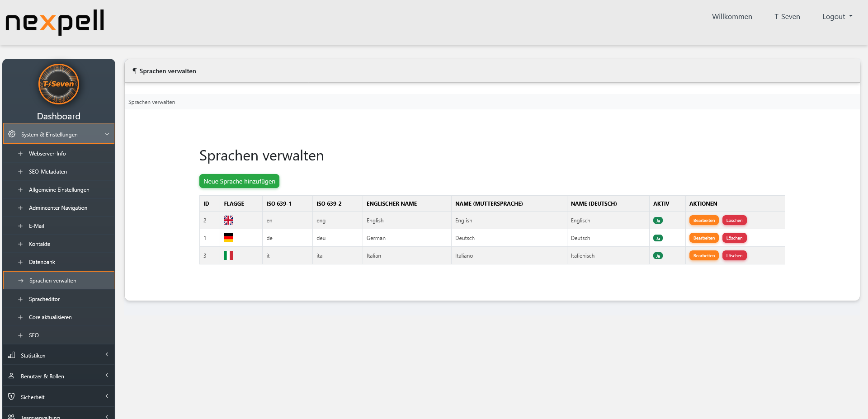Collapse the System & Einstellungen section
This screenshot has width=868, height=419.
click(x=58, y=134)
